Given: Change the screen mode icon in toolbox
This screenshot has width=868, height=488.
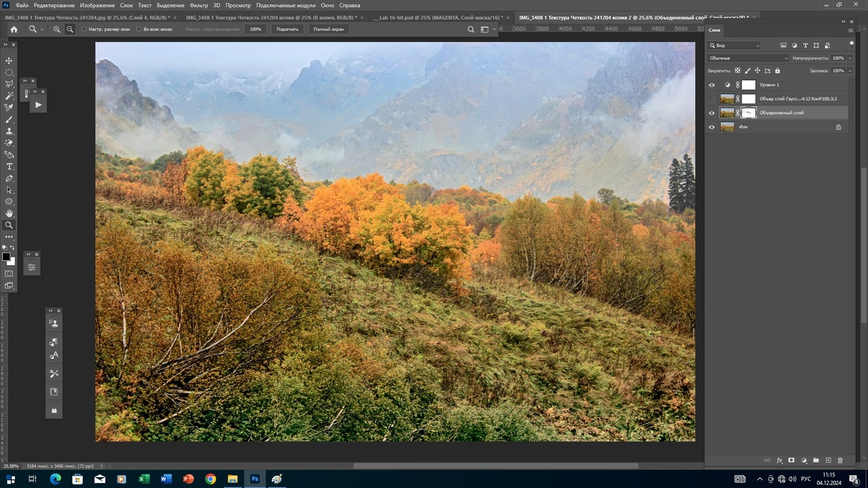Looking at the screenshot, I should click(9, 286).
